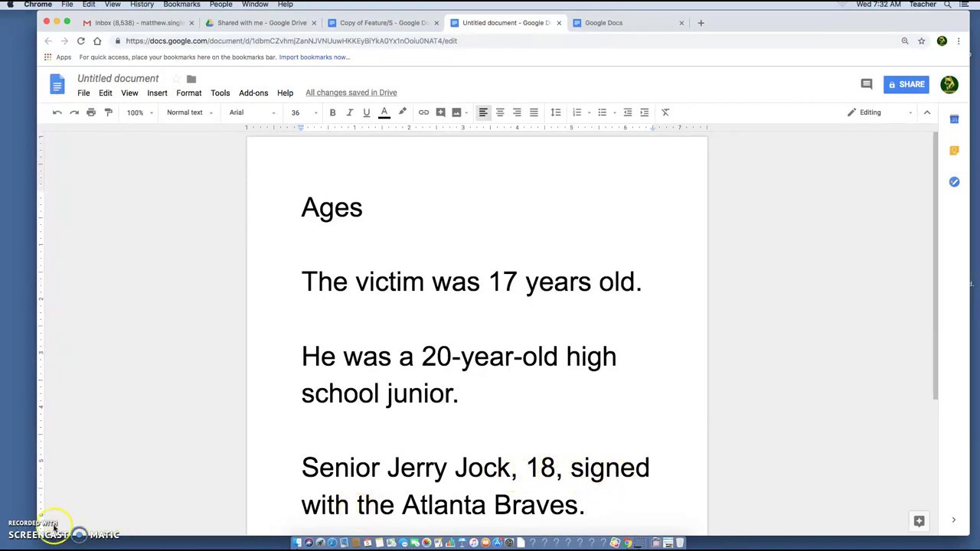
Task: Click the blue SHARE button
Action: click(x=906, y=84)
